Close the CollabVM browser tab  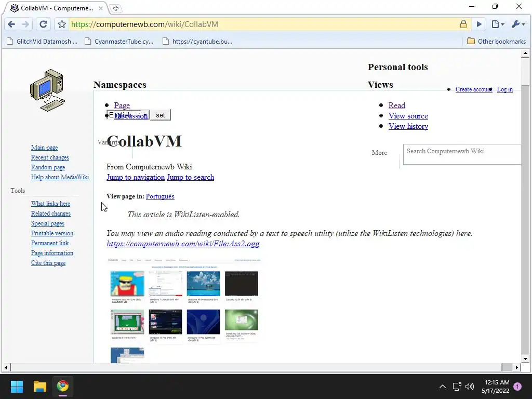(101, 8)
